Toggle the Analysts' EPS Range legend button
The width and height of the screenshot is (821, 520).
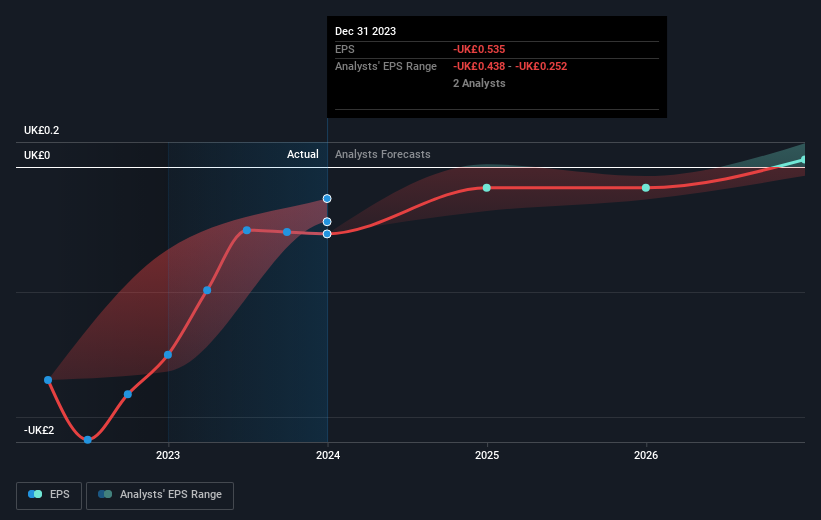coord(160,495)
